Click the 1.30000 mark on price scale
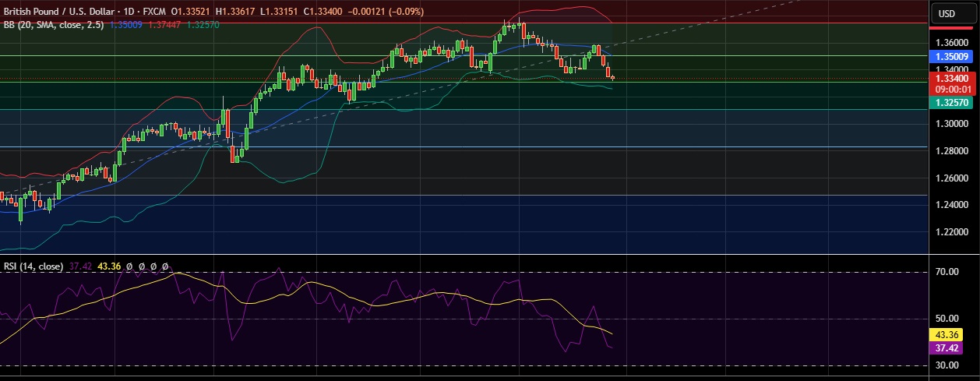 pyautogui.click(x=952, y=124)
